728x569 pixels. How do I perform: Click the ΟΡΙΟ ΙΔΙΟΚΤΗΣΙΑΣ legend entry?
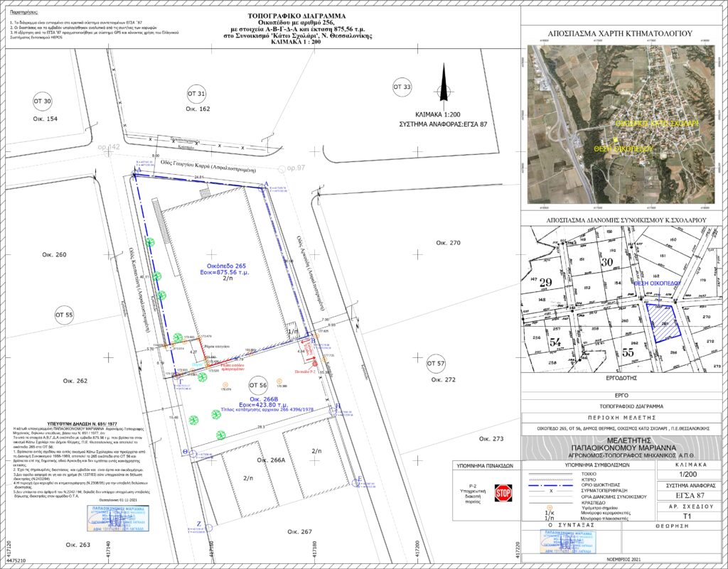click(x=600, y=485)
